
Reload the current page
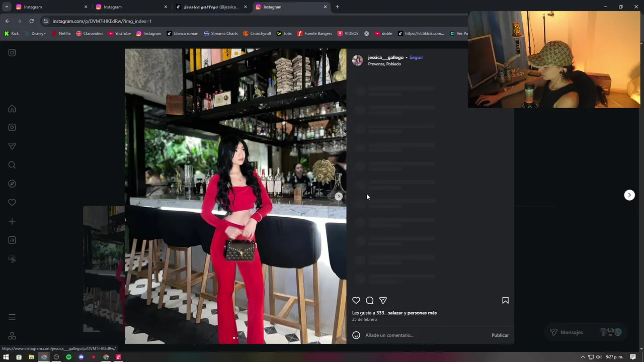[31, 21]
